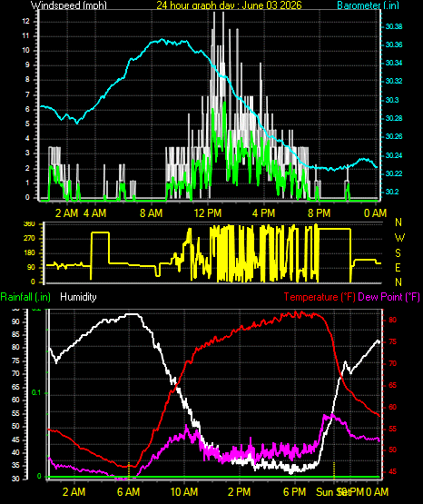This screenshot has height=504, width=423.
Task: Click the yellow sunset marker above 'Sun Set'
Action: 334,470
